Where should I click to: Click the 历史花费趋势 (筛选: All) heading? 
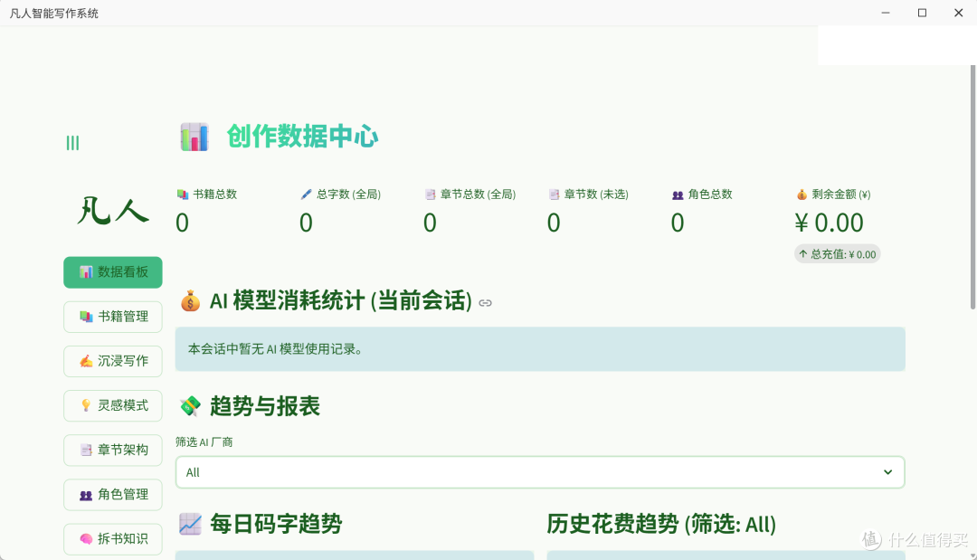[x=661, y=524]
